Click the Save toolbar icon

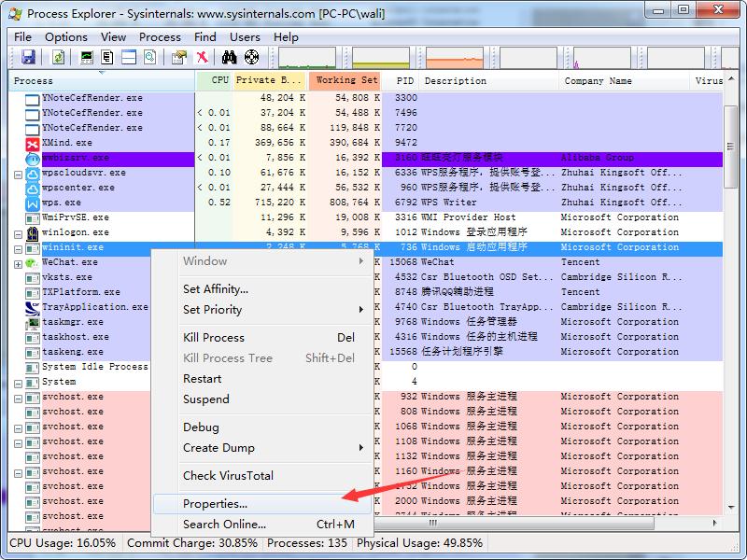coord(28,57)
